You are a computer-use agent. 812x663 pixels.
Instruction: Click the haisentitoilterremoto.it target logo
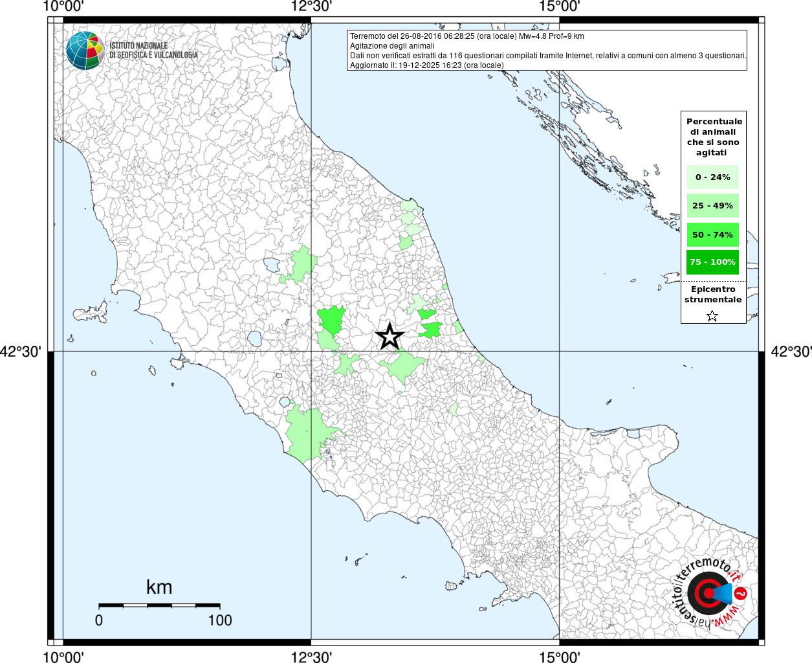[709, 593]
